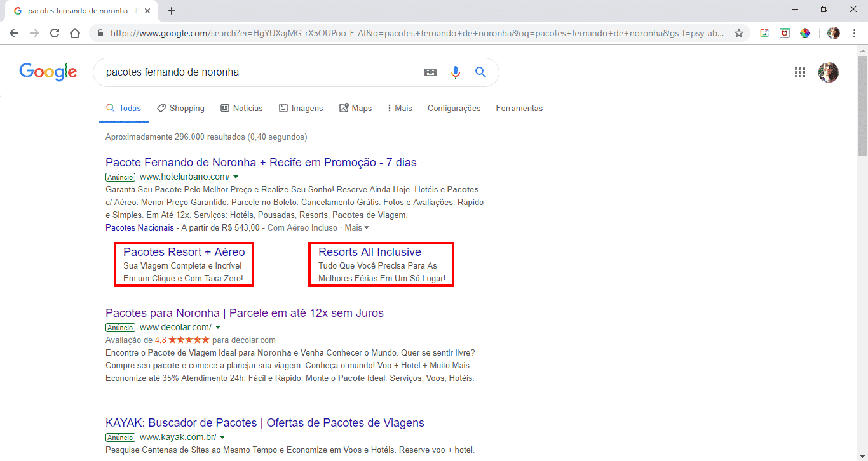Open the on-screen keyboard in search box
Viewport: 868px width, 461px height.
pos(430,72)
